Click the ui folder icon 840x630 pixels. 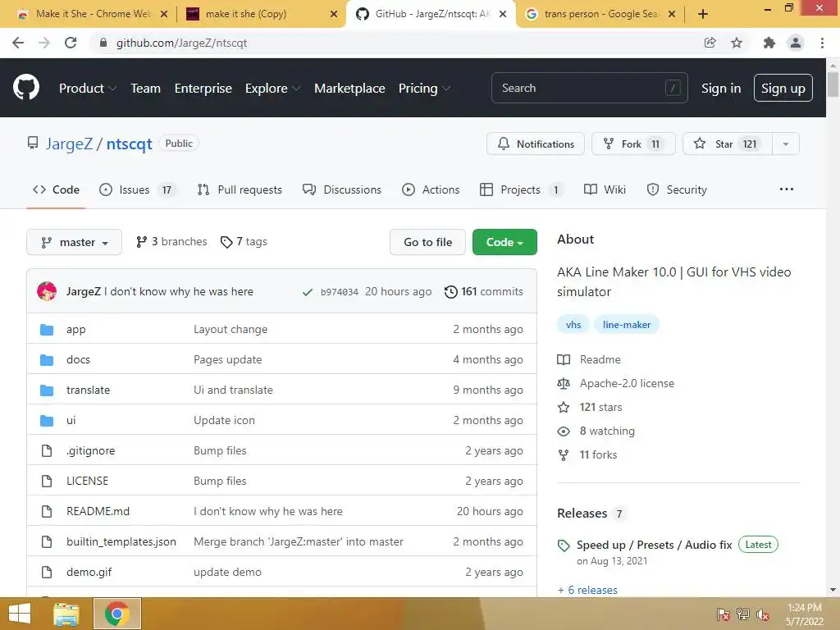(47, 421)
